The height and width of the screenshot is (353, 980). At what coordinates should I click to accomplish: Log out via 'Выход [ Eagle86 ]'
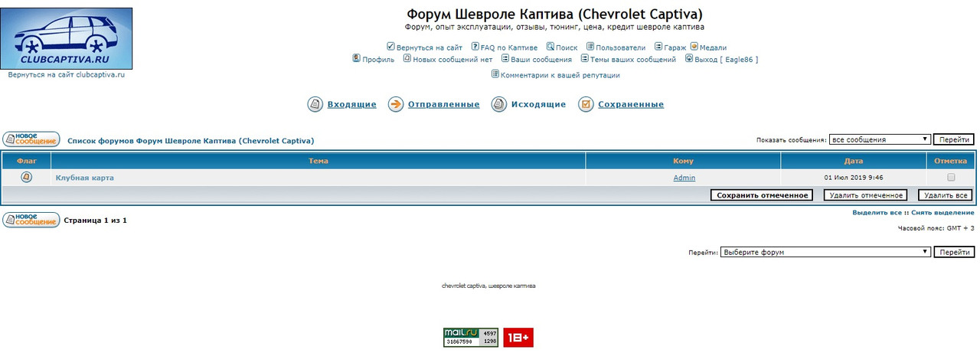click(726, 60)
